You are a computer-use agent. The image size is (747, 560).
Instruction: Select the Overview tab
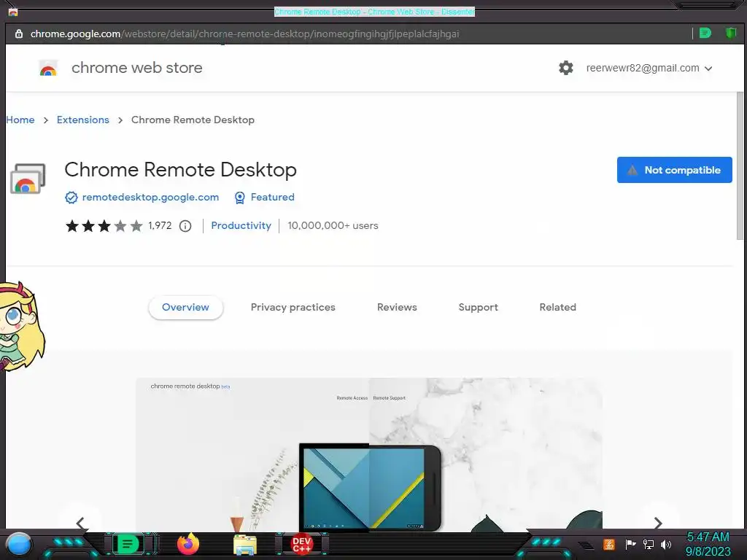(x=185, y=307)
